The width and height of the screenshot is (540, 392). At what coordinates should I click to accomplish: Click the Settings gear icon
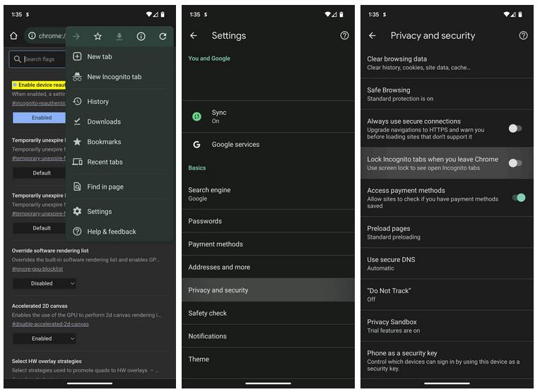tap(77, 211)
